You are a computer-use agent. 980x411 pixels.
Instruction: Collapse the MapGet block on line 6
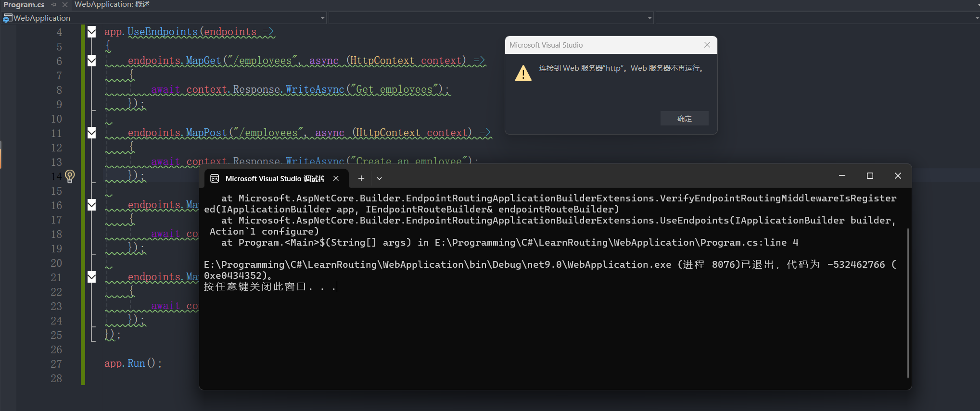[x=91, y=61]
